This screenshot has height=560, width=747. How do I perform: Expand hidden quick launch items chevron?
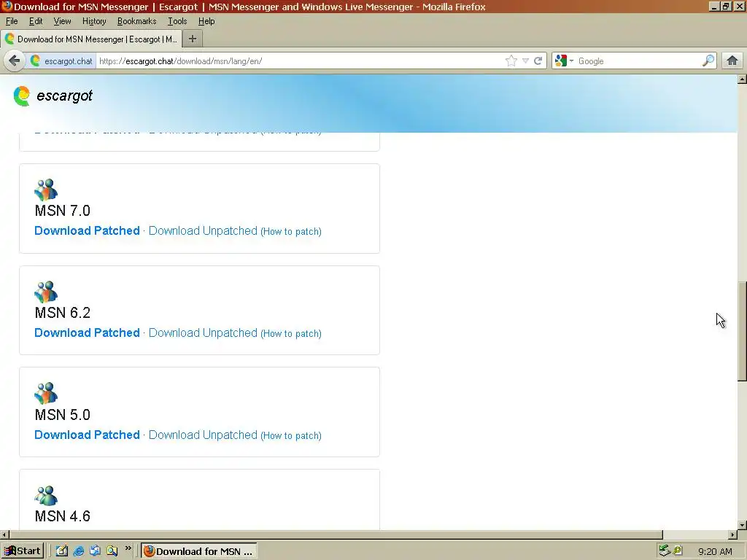pos(128,548)
